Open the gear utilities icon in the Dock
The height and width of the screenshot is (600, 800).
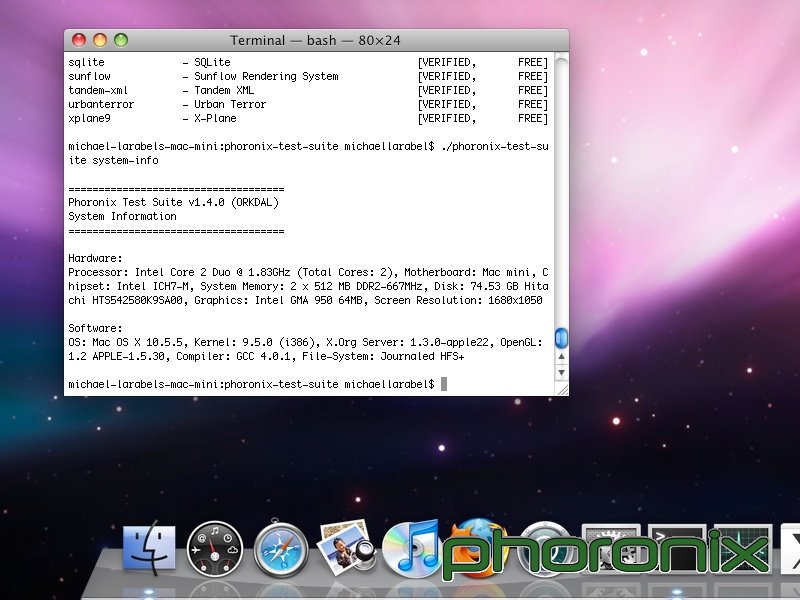click(610, 548)
